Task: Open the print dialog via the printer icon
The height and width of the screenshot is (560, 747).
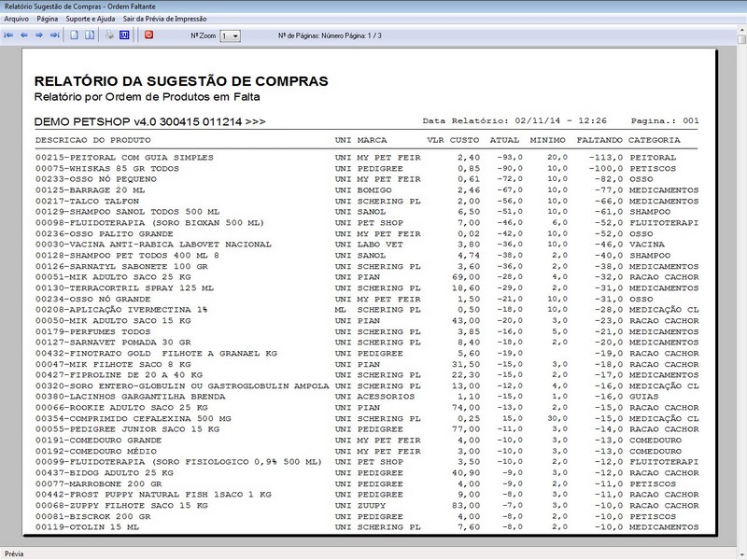Action: pos(109,35)
